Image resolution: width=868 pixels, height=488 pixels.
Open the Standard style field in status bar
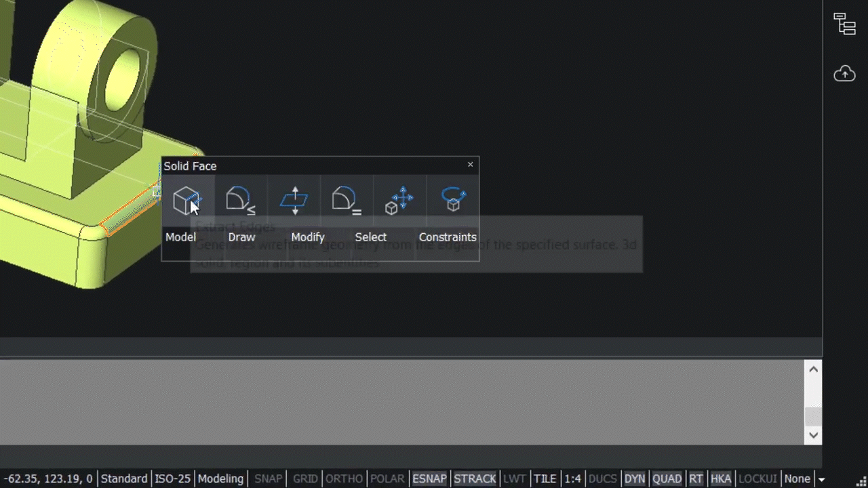click(124, 479)
